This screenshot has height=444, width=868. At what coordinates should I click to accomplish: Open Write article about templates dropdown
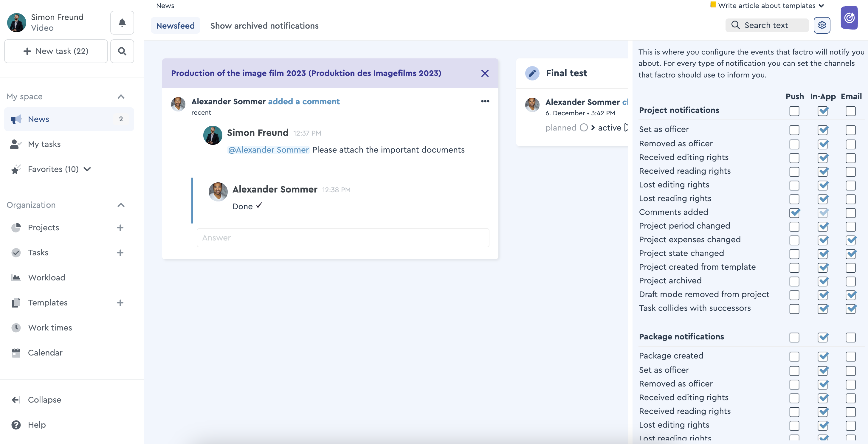[767, 5]
